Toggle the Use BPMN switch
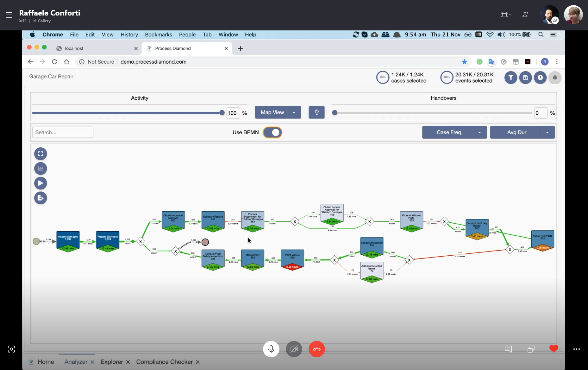The width and height of the screenshot is (588, 370). pos(272,132)
